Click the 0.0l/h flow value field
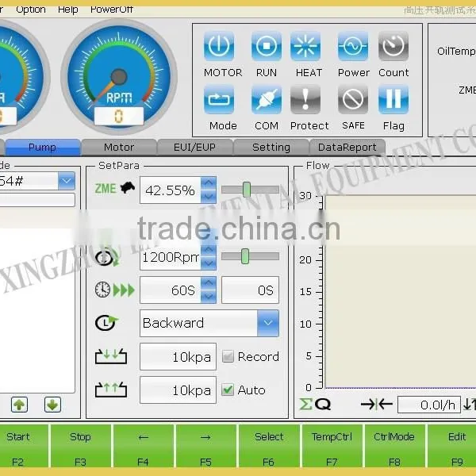The image size is (476, 476). pyautogui.click(x=429, y=405)
